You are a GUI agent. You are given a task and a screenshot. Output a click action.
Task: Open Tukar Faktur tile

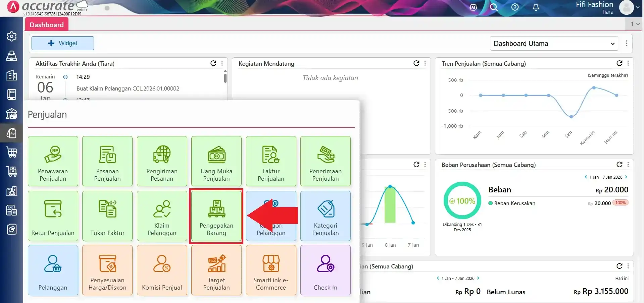[x=107, y=216]
